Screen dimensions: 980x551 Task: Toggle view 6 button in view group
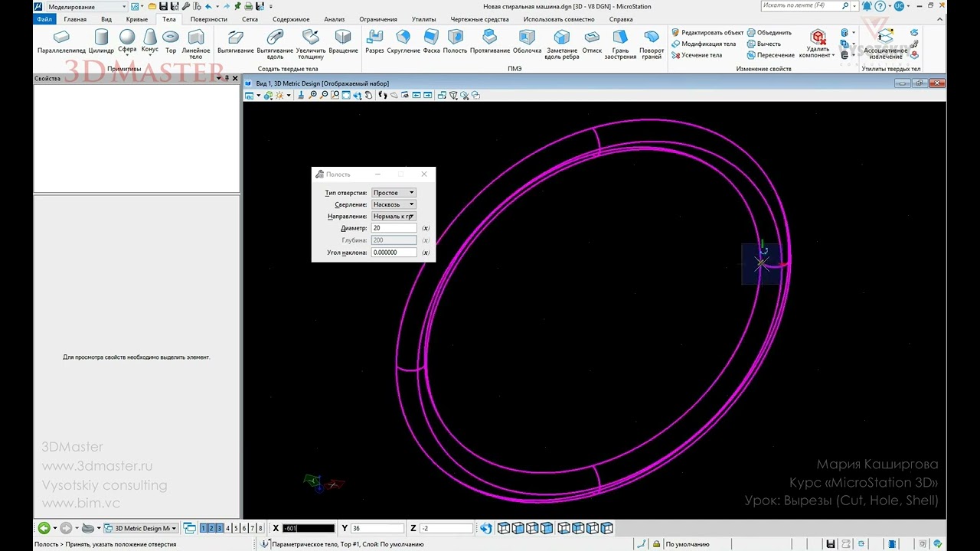coord(244,528)
